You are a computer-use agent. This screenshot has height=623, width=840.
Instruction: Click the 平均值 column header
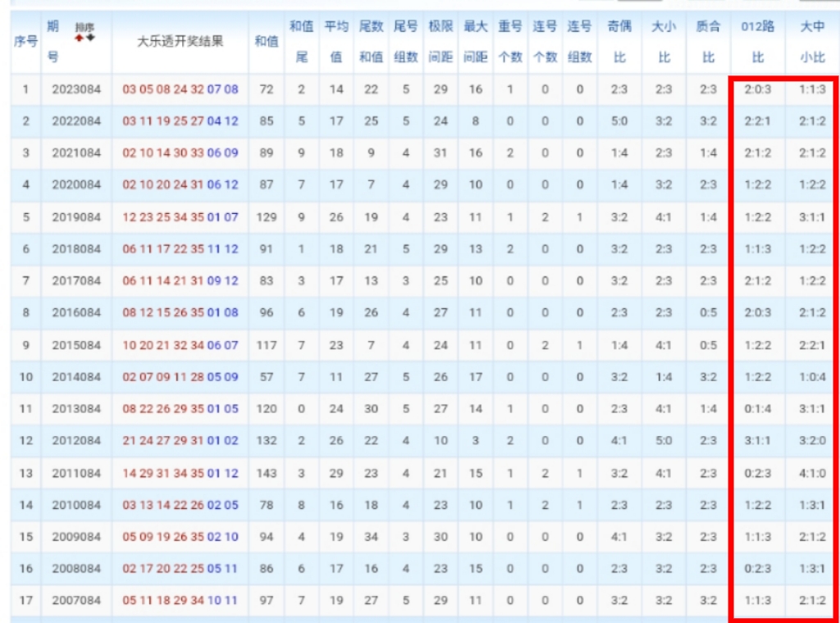[336, 42]
